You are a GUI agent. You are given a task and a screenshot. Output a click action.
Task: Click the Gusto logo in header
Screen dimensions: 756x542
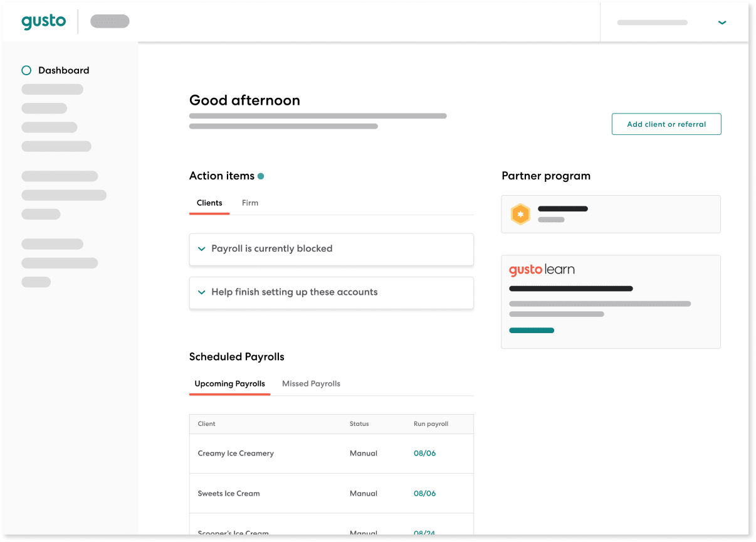point(43,21)
